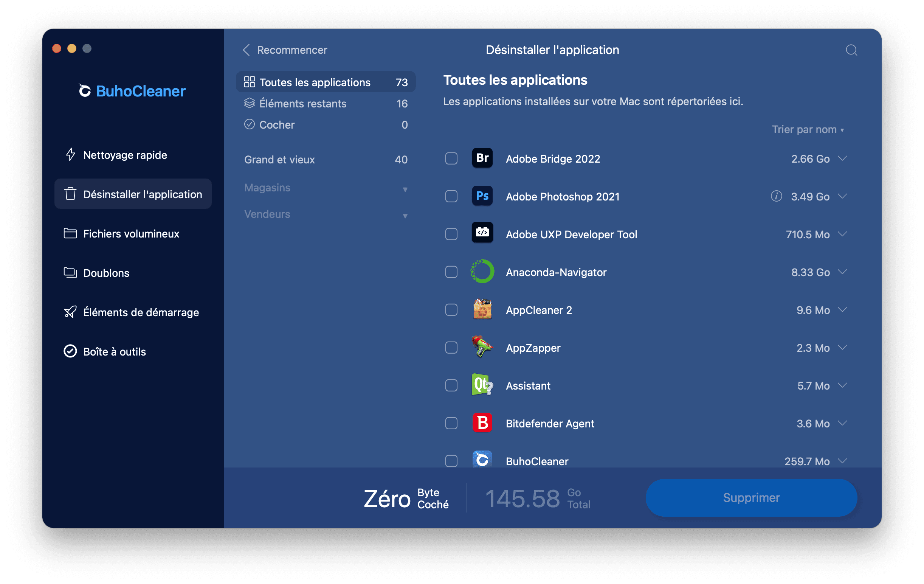
Task: Click the Anaconda-Navigator green ring icon
Action: click(x=482, y=272)
